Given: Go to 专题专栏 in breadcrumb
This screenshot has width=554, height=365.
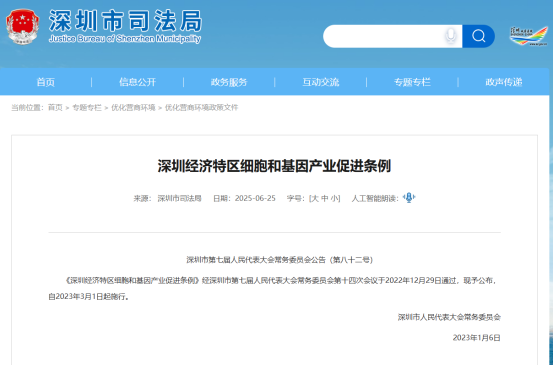Looking at the screenshot, I should click(87, 107).
